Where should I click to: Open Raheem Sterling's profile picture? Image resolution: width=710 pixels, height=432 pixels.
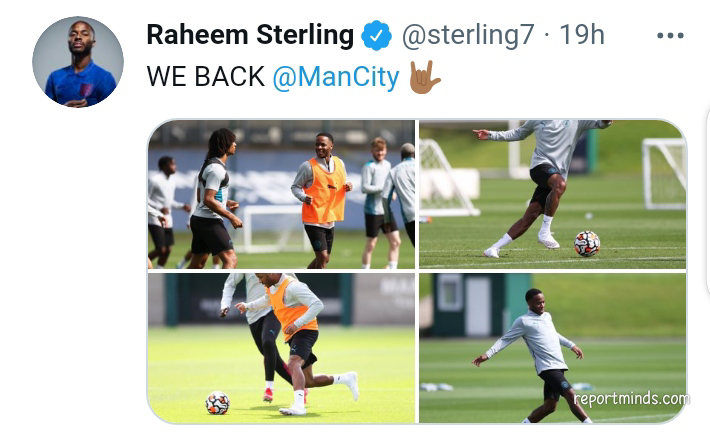pyautogui.click(x=78, y=62)
